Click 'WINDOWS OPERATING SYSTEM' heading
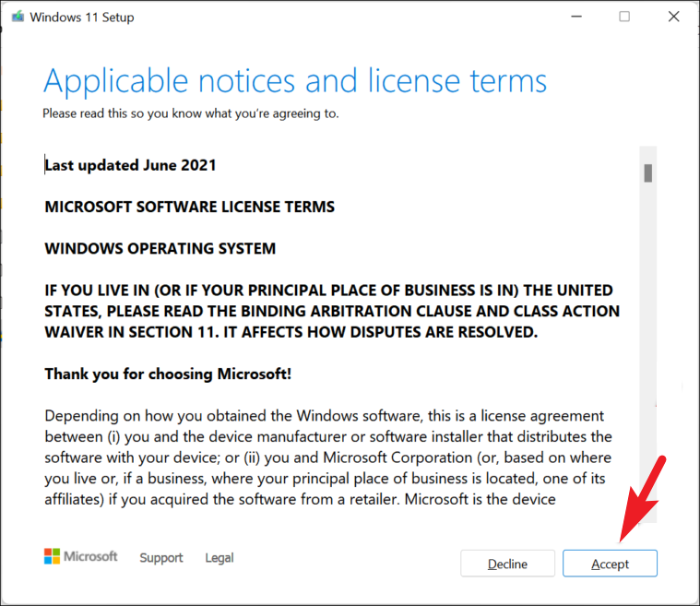700x606 pixels. point(160,248)
